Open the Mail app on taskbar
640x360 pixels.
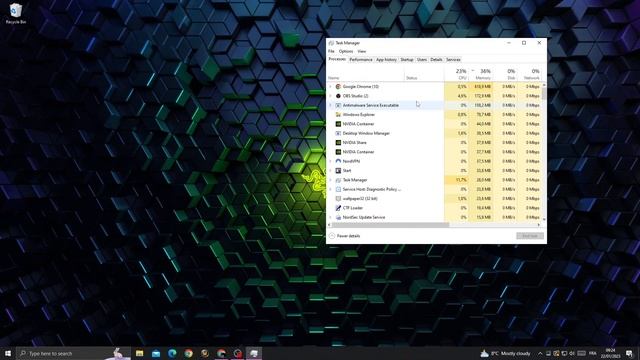coord(156,353)
